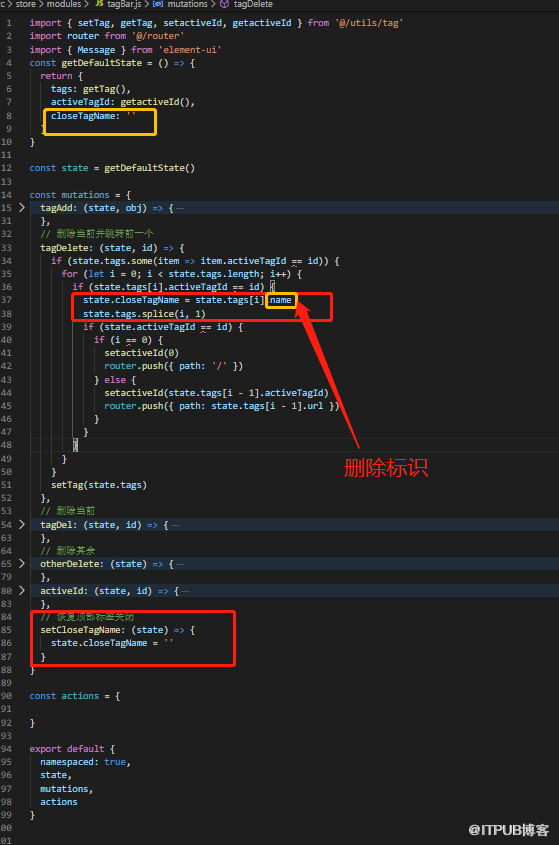Click 'namespaced' on line 95
The width and height of the screenshot is (559, 845).
(x=67, y=762)
